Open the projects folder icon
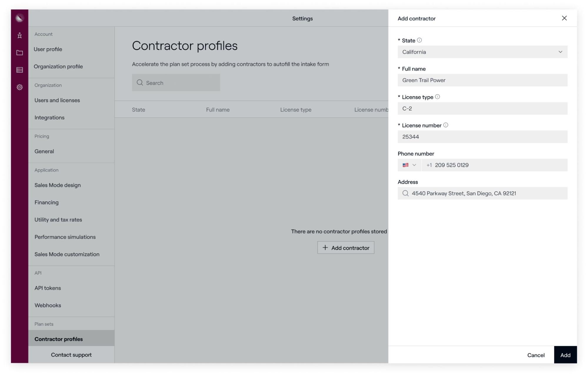588x376 pixels. [19, 53]
